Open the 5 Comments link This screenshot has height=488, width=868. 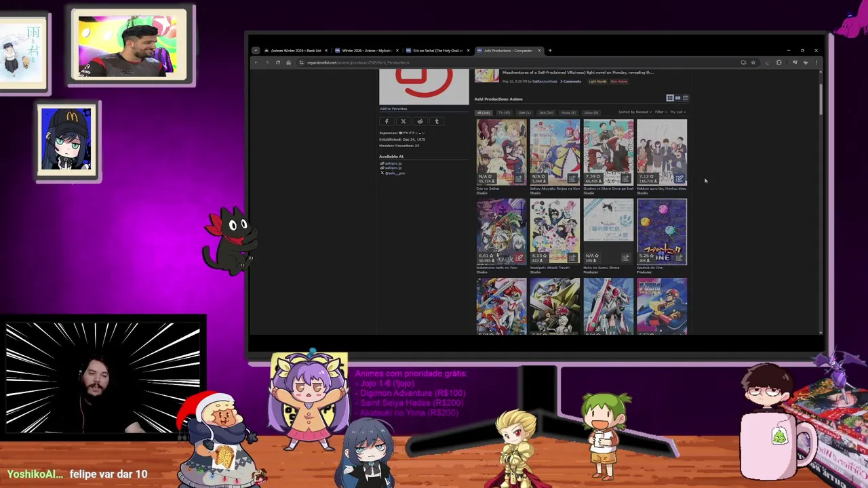570,81
